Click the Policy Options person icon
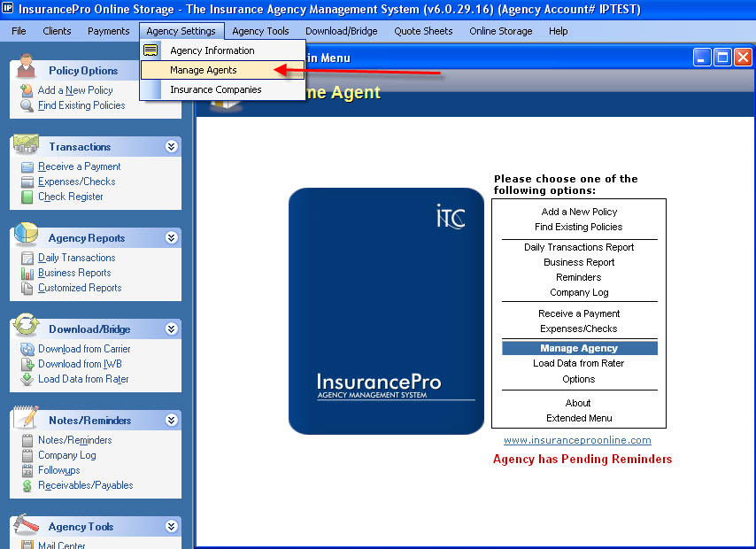Viewport: 756px width, 549px height. [x=26, y=66]
